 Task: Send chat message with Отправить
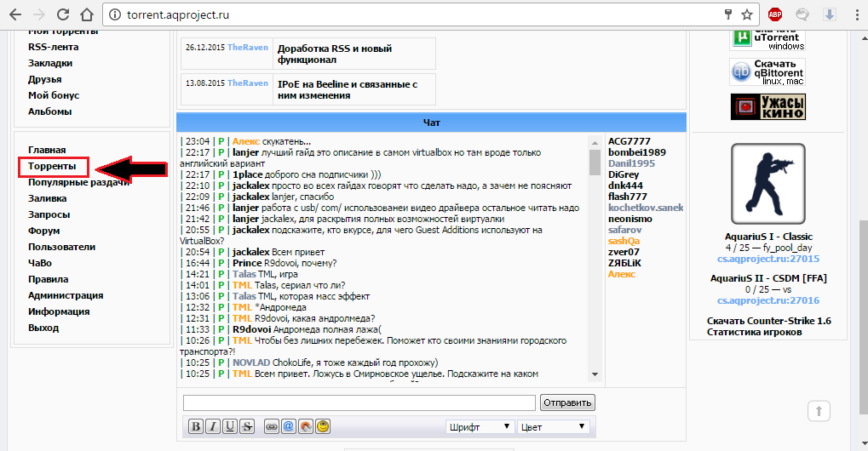[567, 402]
